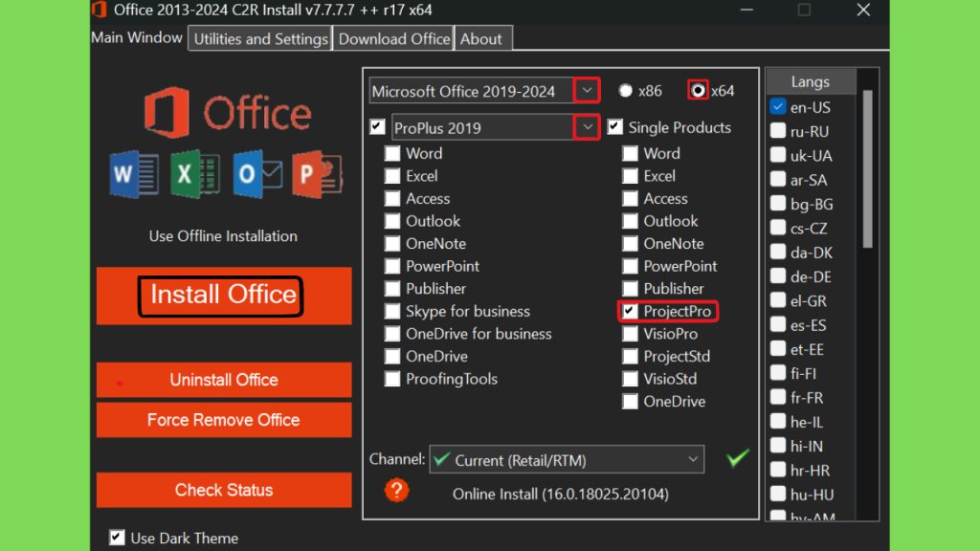This screenshot has height=551, width=980.
Task: Click the Langs list scrollbar thumb
Action: click(x=867, y=168)
